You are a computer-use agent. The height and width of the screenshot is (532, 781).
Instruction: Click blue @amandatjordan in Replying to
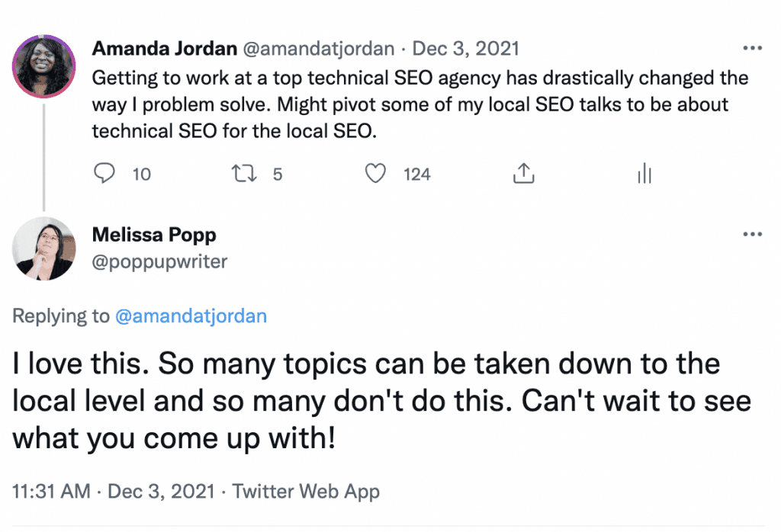[191, 316]
